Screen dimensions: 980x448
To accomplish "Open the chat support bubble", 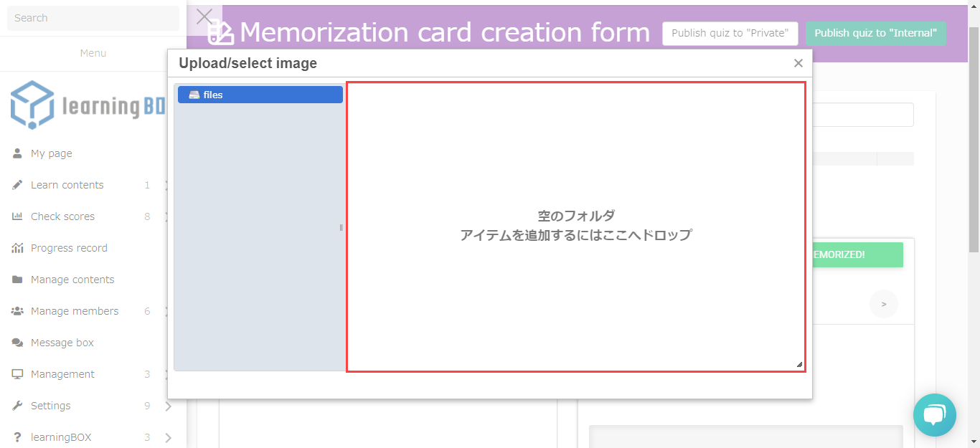I will pos(934,415).
